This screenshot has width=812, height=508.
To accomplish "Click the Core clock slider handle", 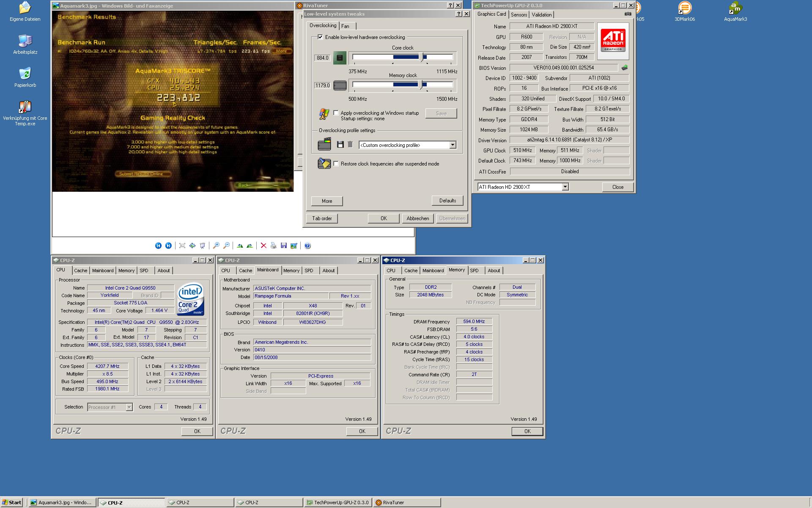I will (421, 57).
